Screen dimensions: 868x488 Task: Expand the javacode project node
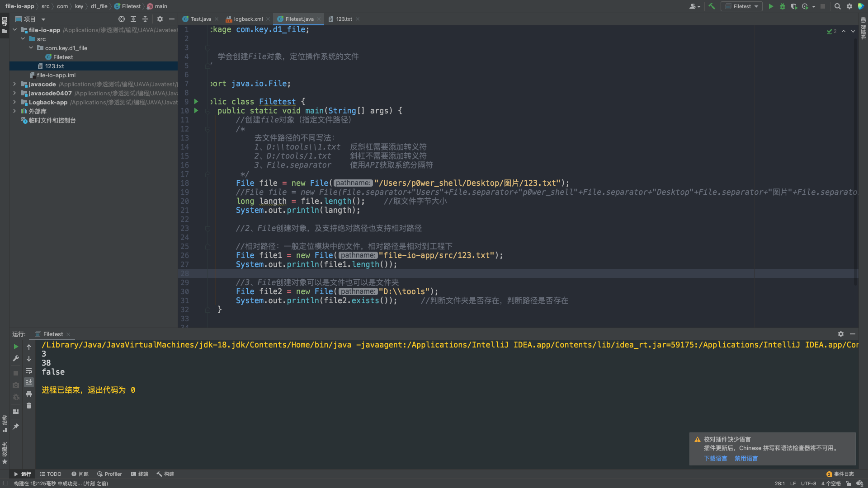14,84
